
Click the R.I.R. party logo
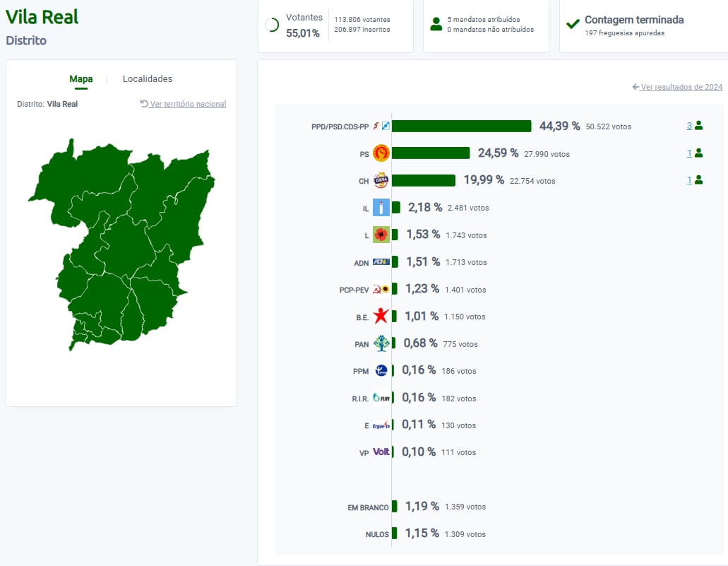tap(381, 399)
